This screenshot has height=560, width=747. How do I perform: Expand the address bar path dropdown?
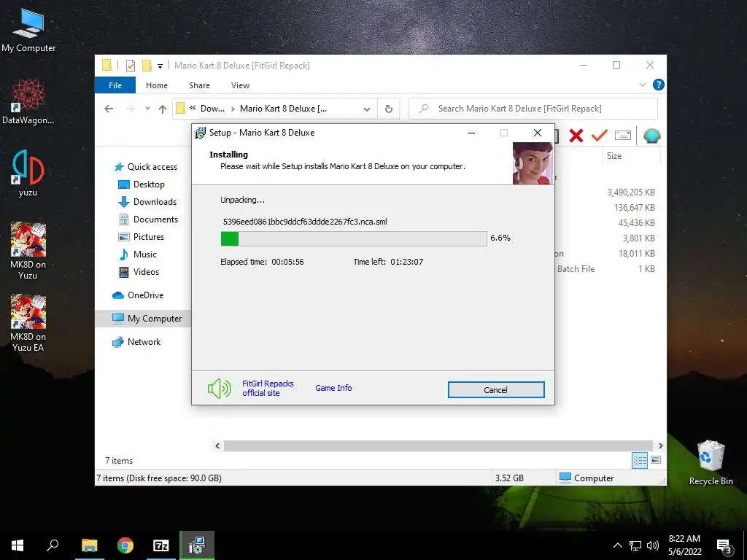click(x=366, y=109)
